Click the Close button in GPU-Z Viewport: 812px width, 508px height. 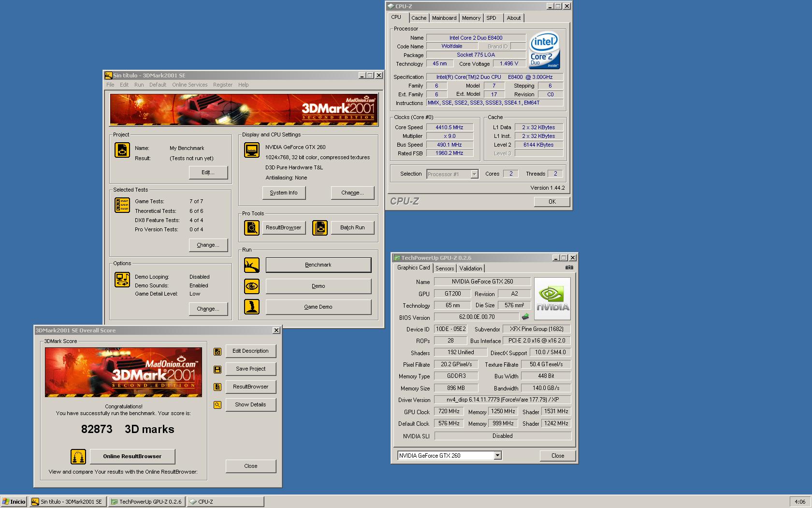tap(558, 456)
